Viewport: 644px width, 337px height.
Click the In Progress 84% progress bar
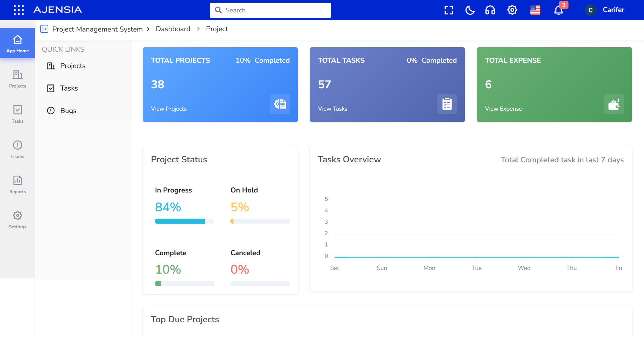click(184, 221)
